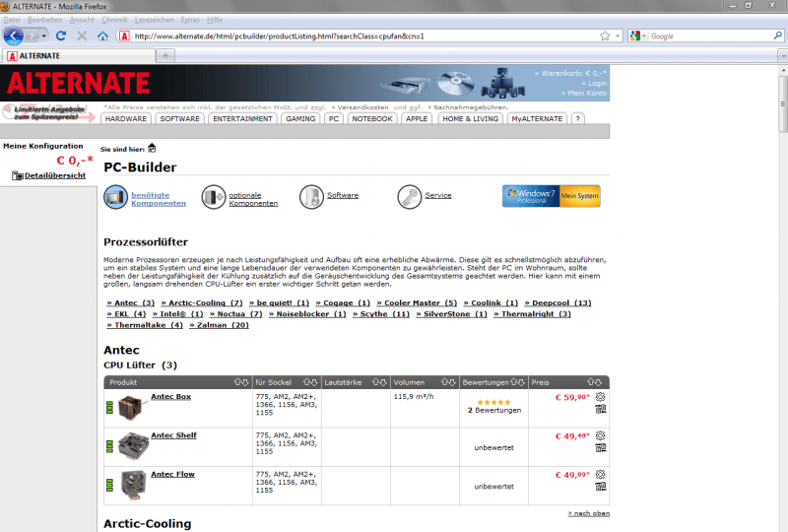Click the Service wrench icon
This screenshot has height=532, width=788.
pyautogui.click(x=409, y=197)
